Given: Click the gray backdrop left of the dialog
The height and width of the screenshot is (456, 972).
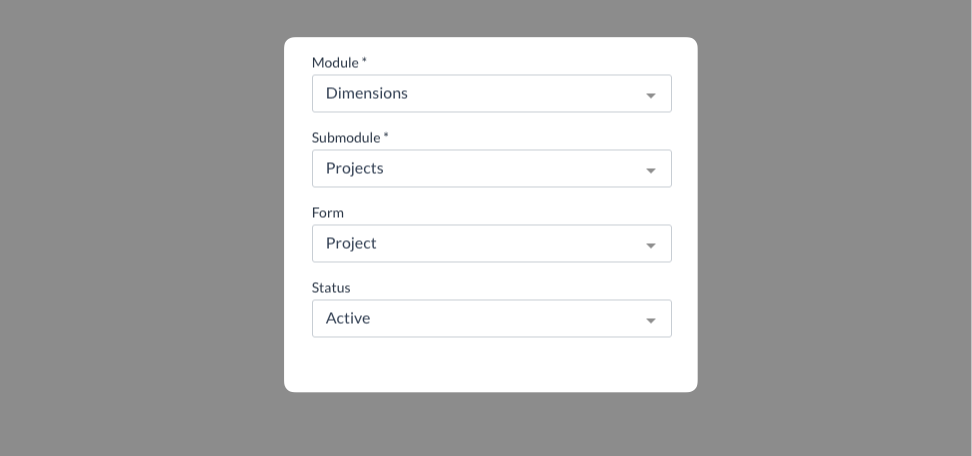Looking at the screenshot, I should 140,228.
